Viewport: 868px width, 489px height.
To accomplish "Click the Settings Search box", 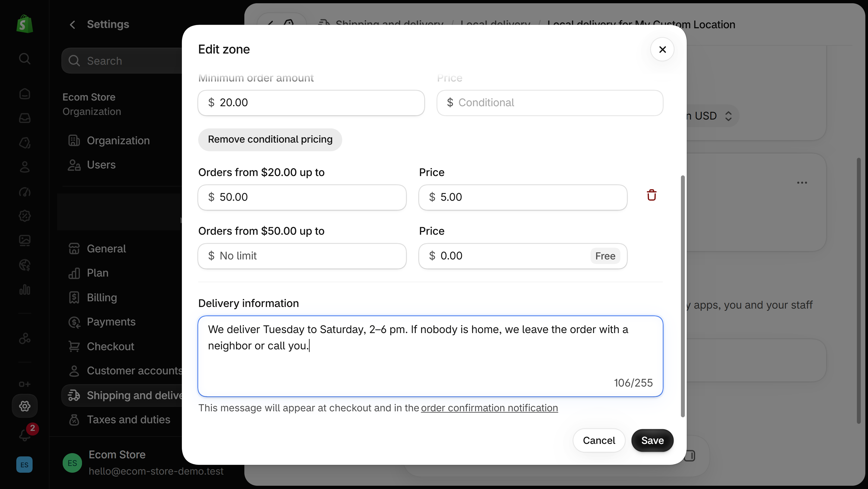I will point(122,61).
